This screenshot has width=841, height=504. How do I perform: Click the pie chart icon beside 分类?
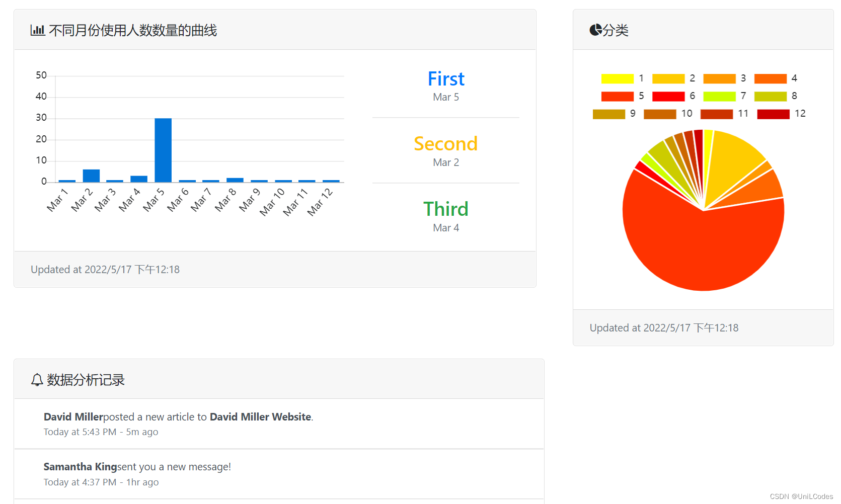[596, 30]
